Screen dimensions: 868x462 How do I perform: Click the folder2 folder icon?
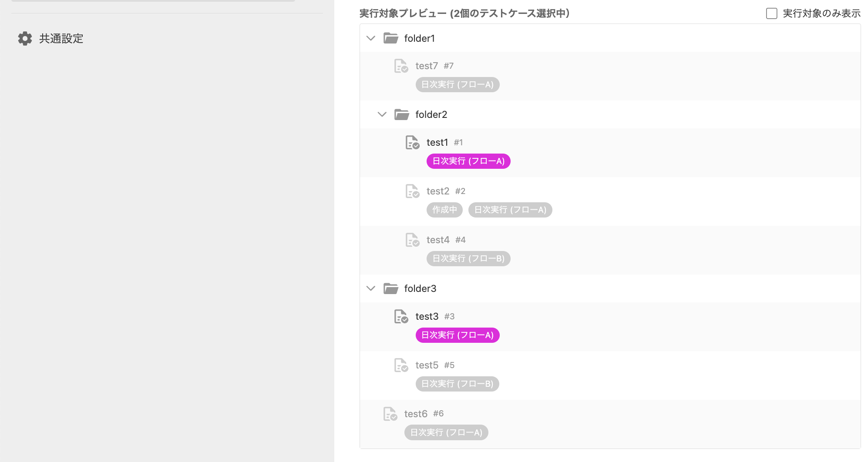(401, 114)
